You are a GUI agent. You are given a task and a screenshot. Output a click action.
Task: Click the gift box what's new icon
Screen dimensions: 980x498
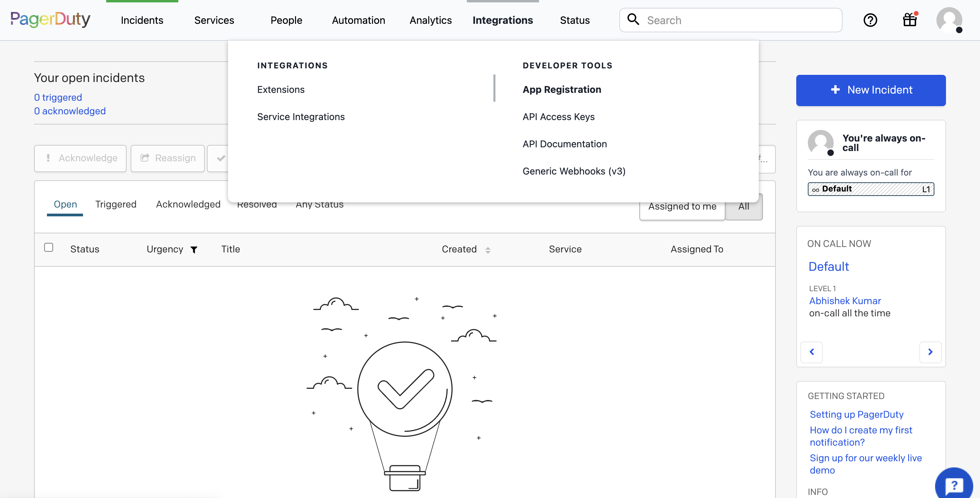coord(910,20)
